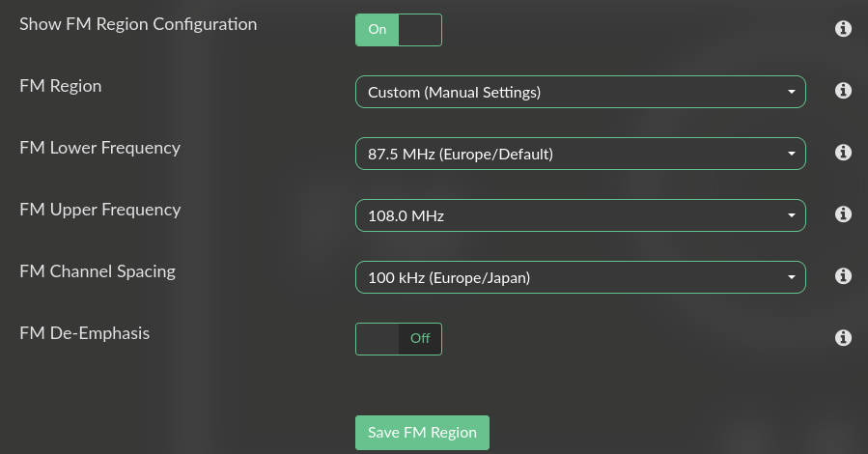
Task: Click the 'Show FM Region Configuration' label
Action: tap(138, 24)
